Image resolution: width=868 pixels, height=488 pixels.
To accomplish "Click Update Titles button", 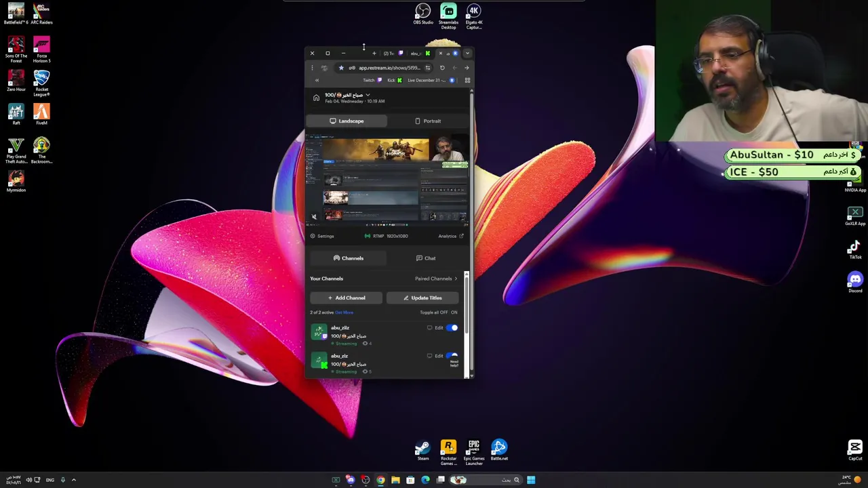I will point(422,298).
